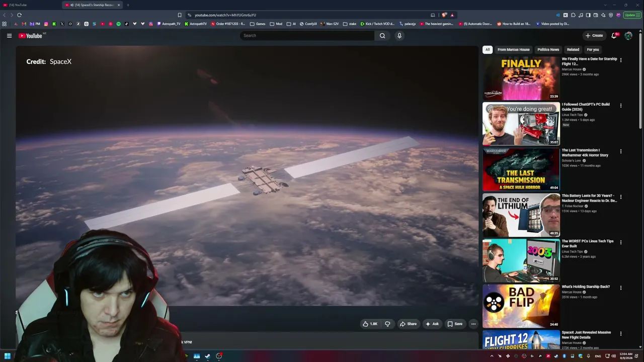Focus the YouTube search box

tap(307, 36)
